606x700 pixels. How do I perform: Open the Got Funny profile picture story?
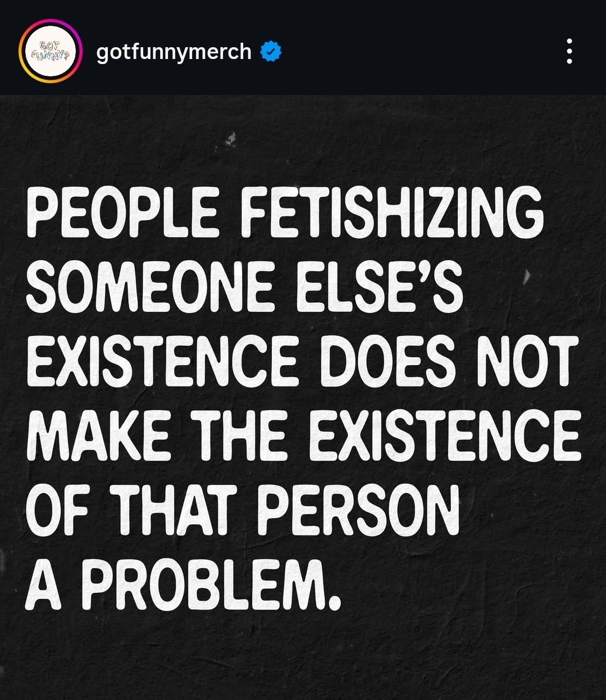tap(51, 51)
